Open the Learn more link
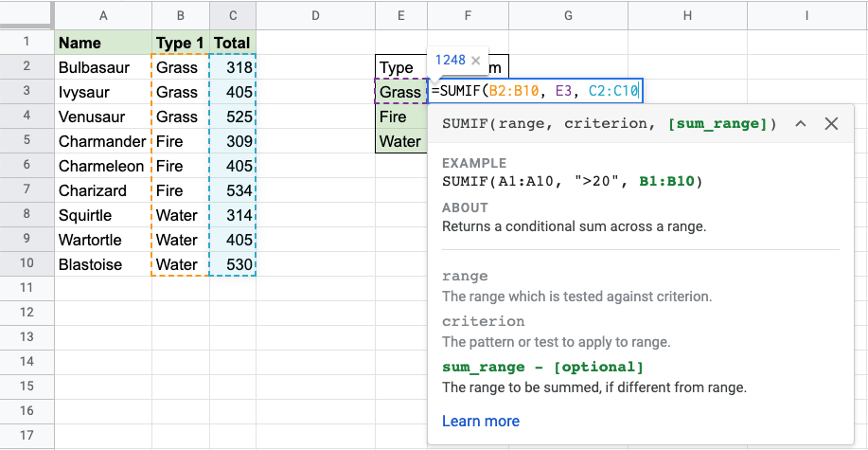This screenshot has height=450, width=868. click(480, 421)
